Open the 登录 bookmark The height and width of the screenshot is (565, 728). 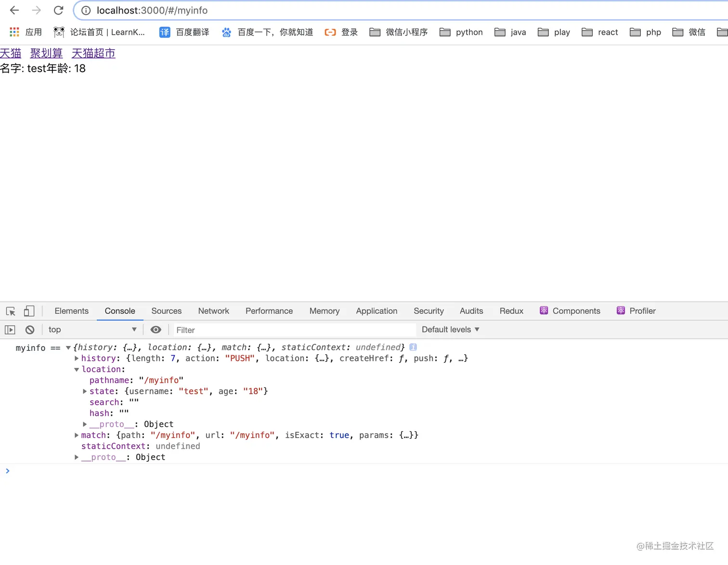[341, 32]
